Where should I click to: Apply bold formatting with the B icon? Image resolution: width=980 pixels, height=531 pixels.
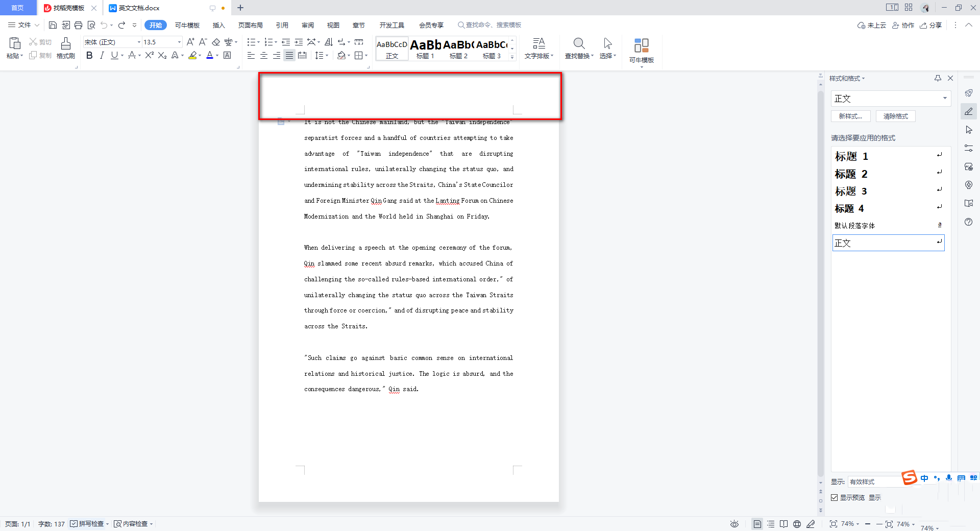(x=89, y=55)
